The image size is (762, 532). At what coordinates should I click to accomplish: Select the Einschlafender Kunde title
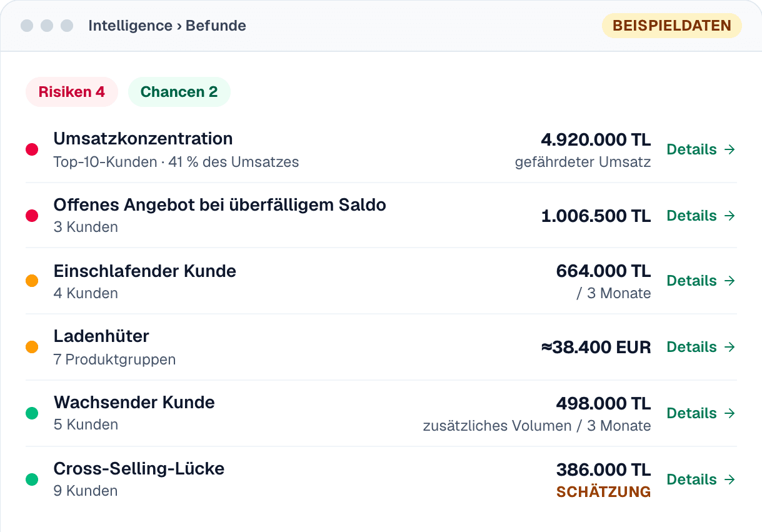click(x=145, y=271)
